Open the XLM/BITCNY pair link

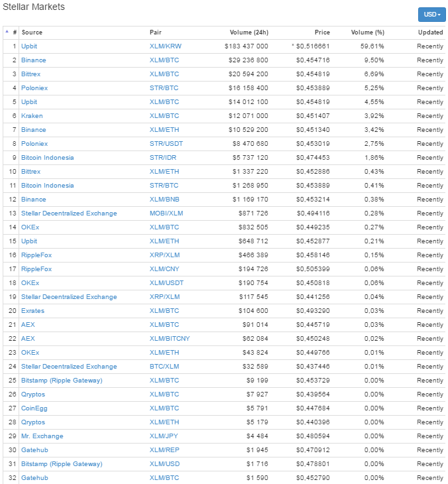point(170,339)
